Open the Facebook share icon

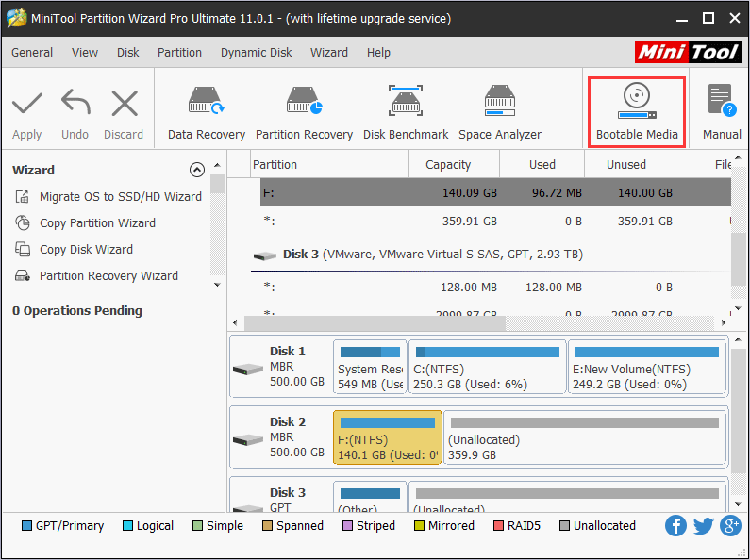[675, 526]
